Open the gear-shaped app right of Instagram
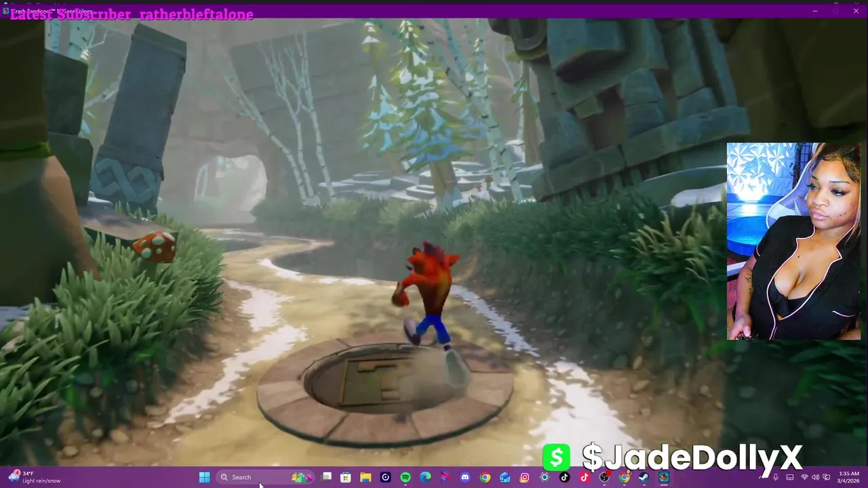The width and height of the screenshot is (868, 488). click(x=545, y=477)
